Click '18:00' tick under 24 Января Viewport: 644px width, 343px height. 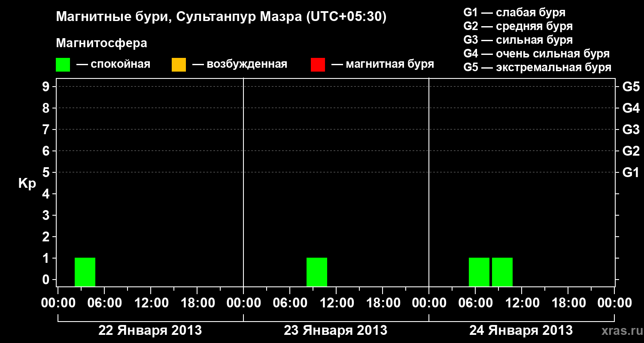pyautogui.click(x=568, y=303)
